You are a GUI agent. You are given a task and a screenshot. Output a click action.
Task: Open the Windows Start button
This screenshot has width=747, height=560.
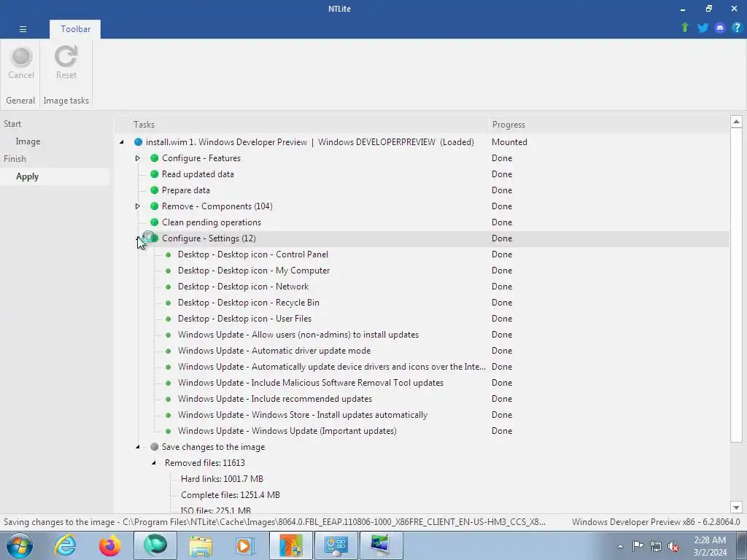pyautogui.click(x=20, y=545)
